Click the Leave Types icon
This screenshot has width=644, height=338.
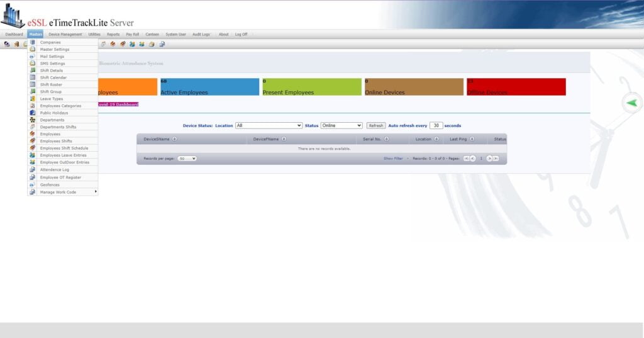tap(33, 99)
